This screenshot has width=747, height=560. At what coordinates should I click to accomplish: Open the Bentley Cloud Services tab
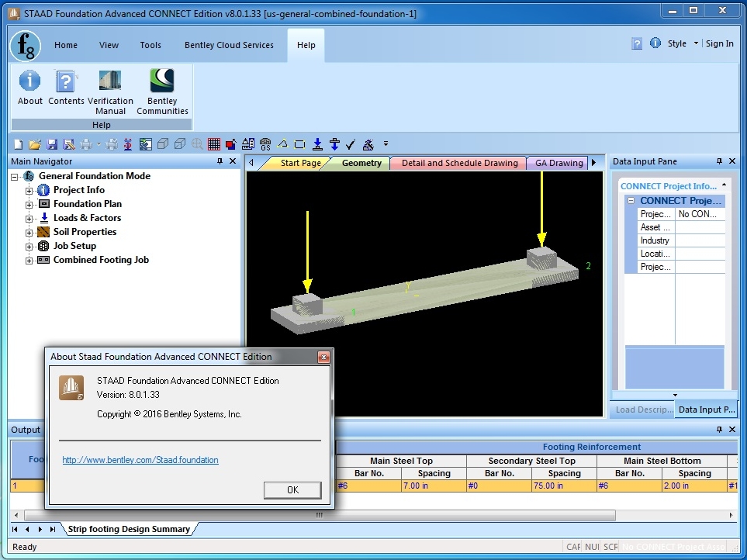pos(229,45)
